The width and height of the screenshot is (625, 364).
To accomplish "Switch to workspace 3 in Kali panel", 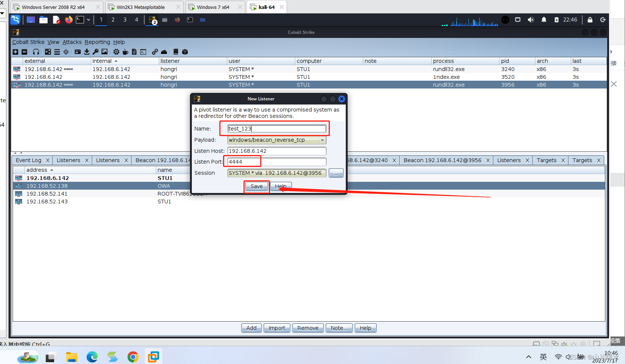I will [125, 20].
